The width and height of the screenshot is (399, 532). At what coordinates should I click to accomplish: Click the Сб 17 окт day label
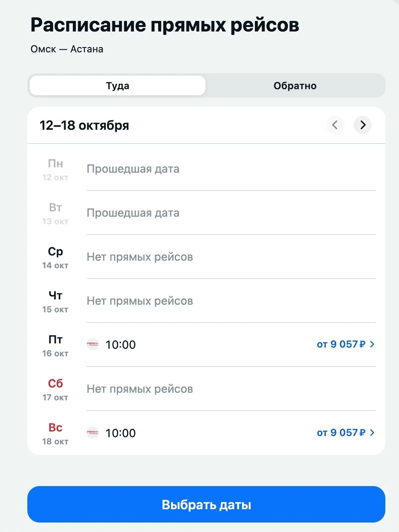pyautogui.click(x=55, y=390)
